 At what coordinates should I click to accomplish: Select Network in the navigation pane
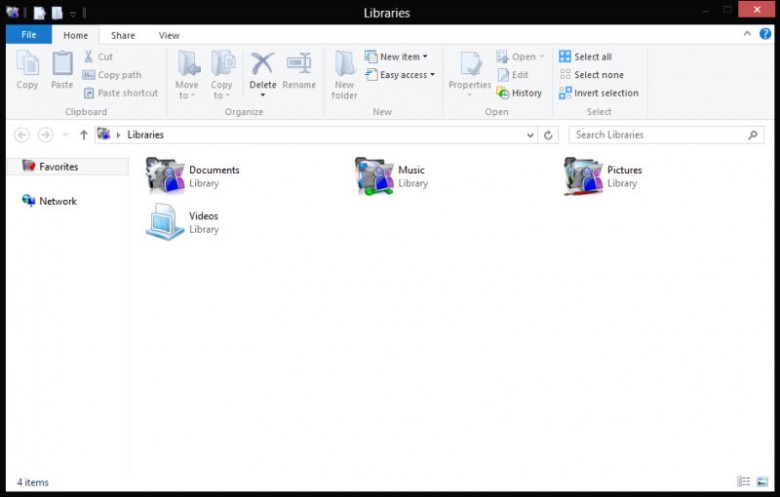point(49,201)
